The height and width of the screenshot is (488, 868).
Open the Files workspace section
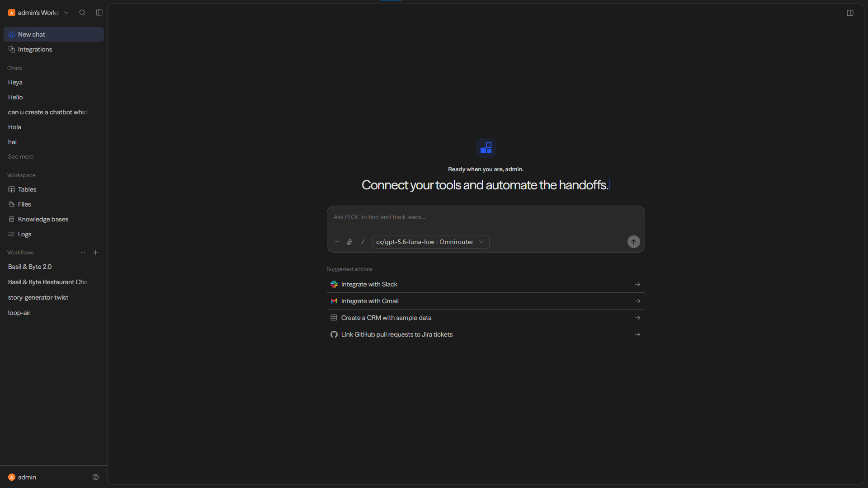pos(54,204)
